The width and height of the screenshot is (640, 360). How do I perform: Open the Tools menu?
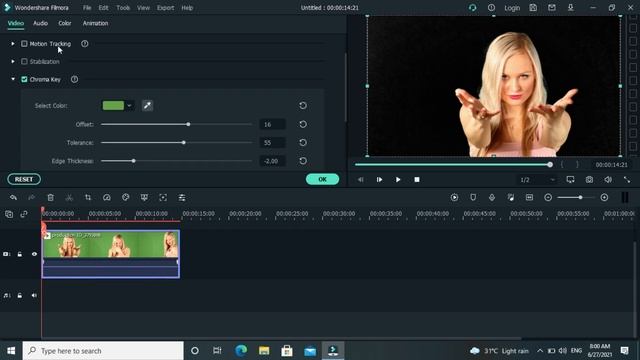pos(123,8)
